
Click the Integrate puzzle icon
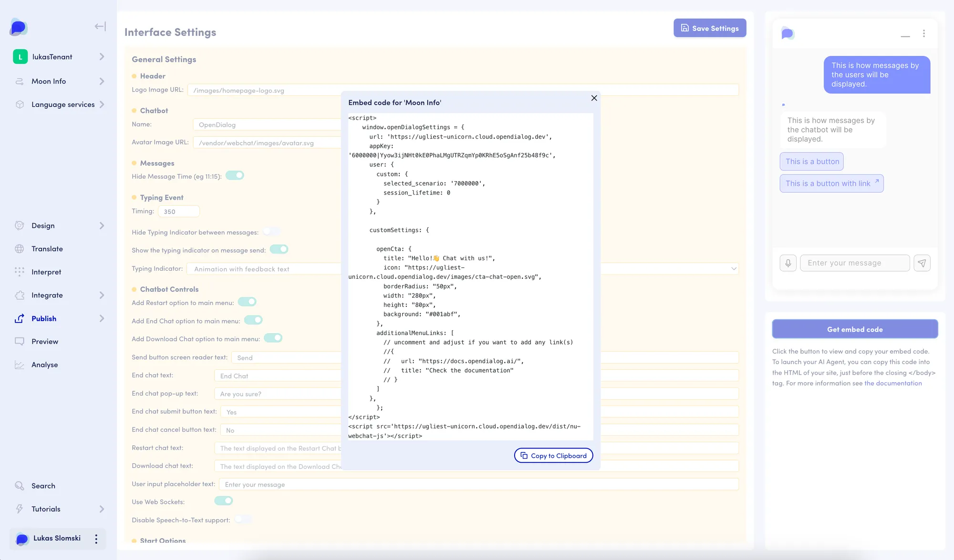(20, 295)
